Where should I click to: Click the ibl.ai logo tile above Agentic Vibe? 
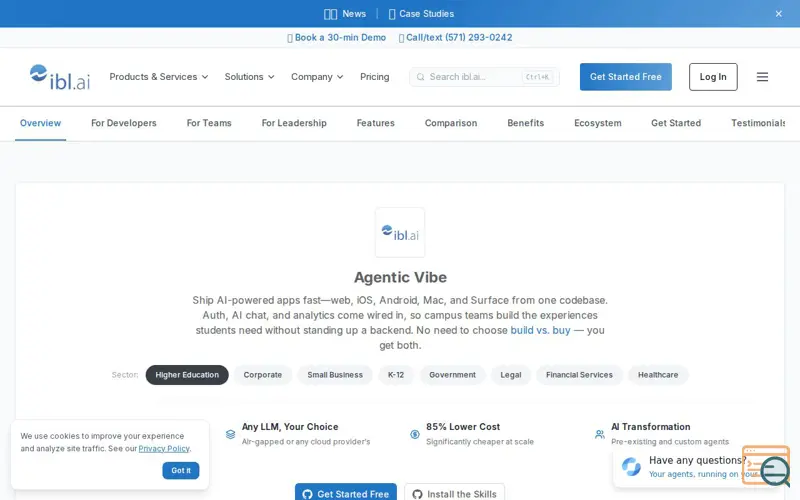400,233
